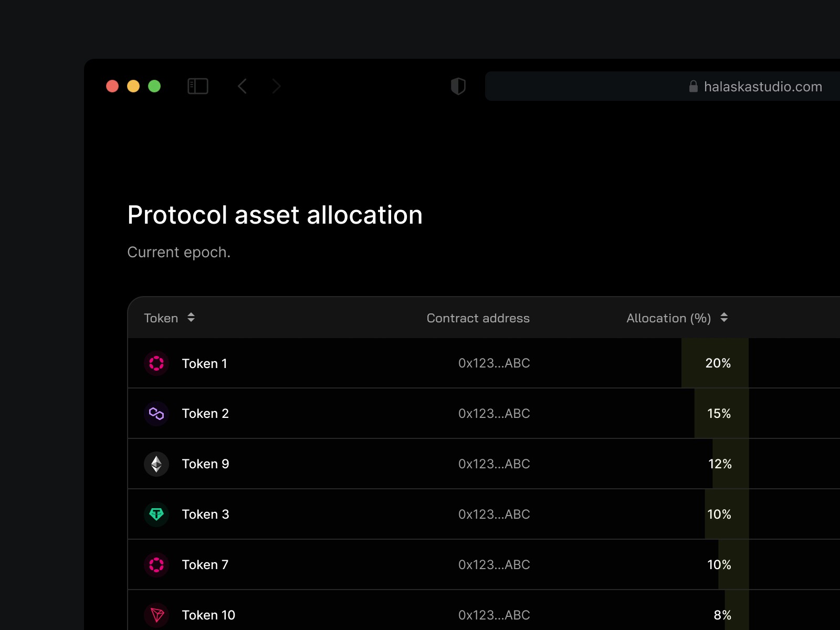The image size is (840, 630).
Task: Click the Token 3 green Tether logo
Action: tap(156, 514)
